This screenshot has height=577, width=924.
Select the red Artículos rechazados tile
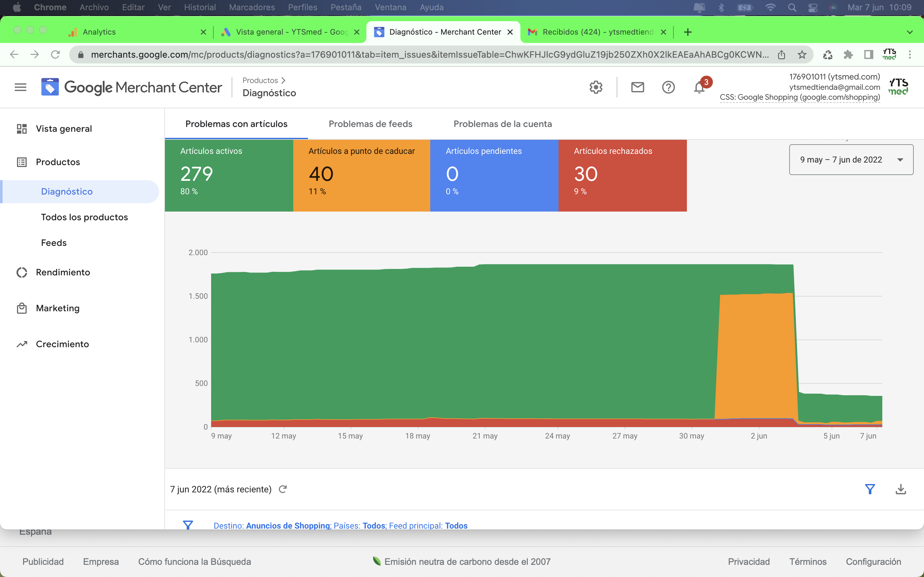[622, 175]
